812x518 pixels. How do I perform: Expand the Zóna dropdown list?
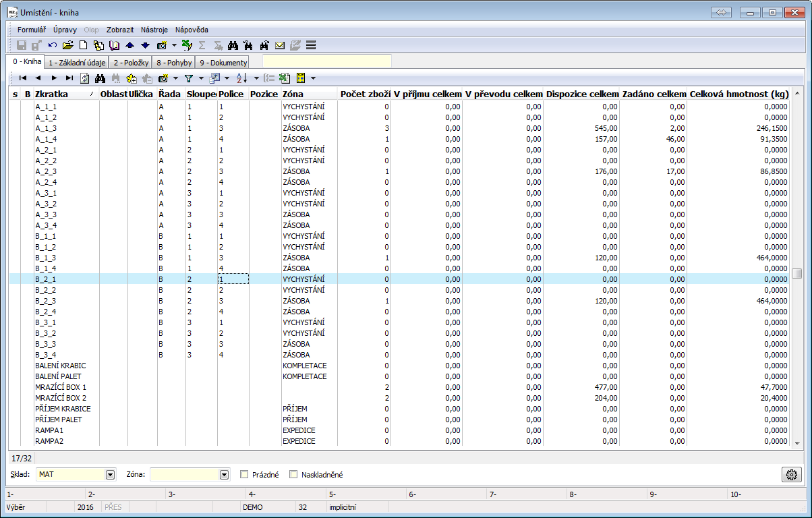click(x=225, y=474)
